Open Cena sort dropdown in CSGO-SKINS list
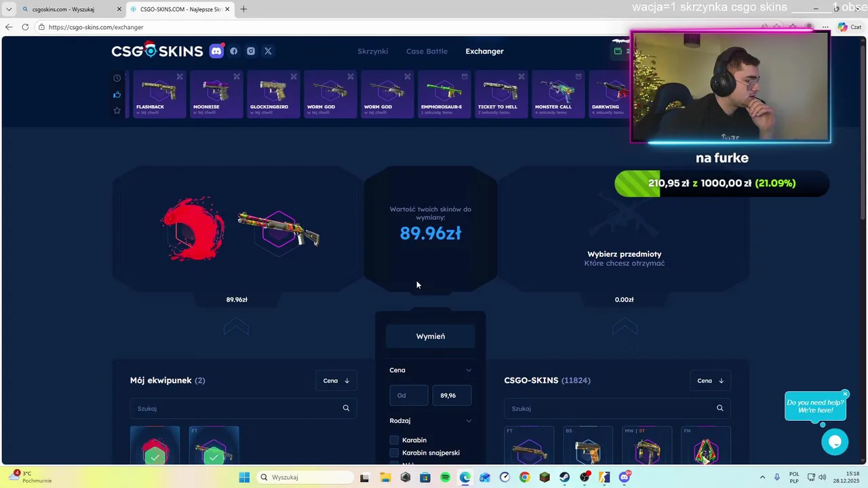The image size is (868, 488). 710,380
